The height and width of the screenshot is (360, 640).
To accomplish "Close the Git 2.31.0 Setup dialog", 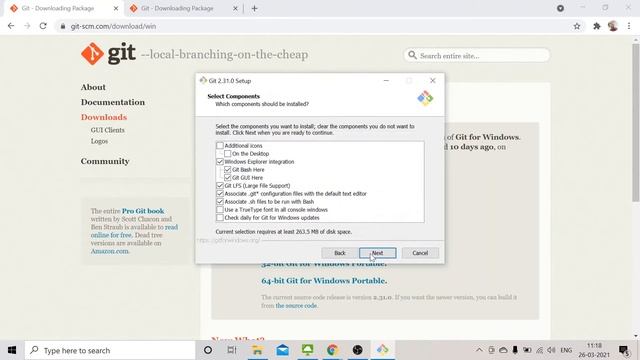I will coord(433,80).
